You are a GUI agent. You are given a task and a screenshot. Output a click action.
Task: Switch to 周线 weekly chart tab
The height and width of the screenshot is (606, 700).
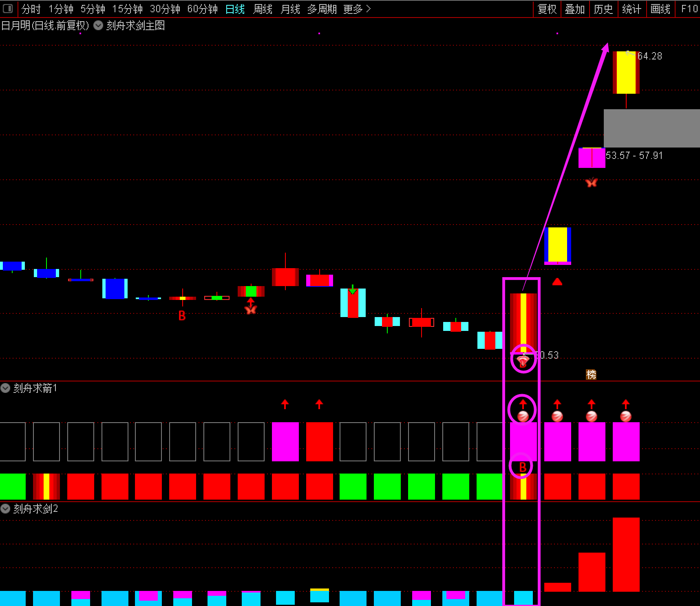pos(263,9)
